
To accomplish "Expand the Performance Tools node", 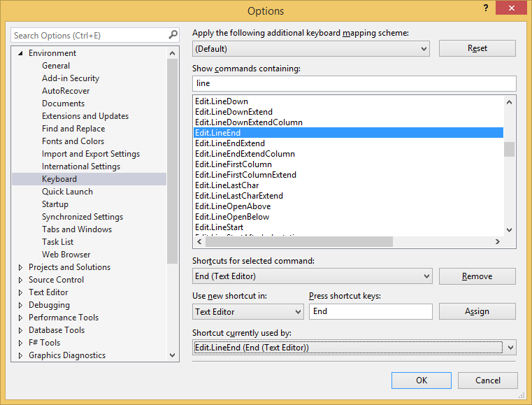I will coord(20,318).
